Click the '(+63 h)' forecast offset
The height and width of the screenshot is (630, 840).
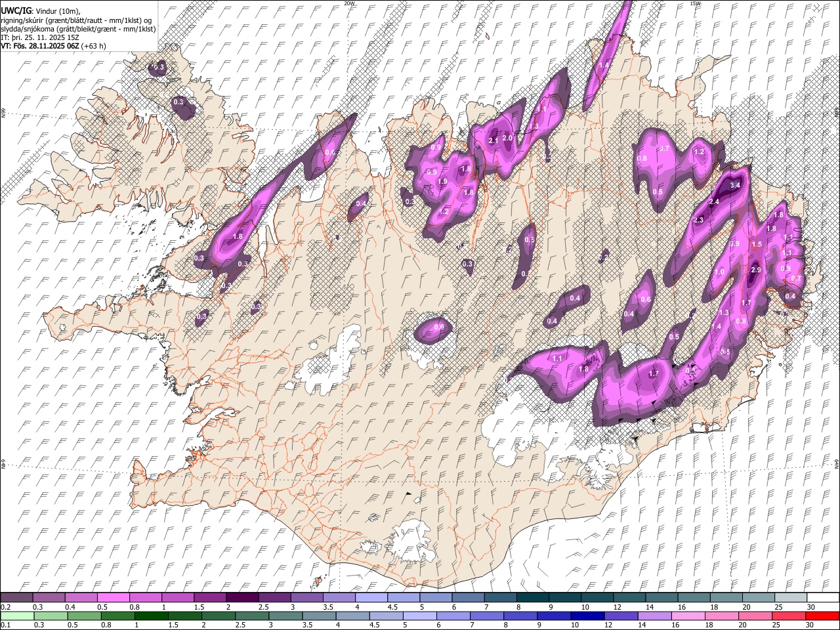pos(94,46)
